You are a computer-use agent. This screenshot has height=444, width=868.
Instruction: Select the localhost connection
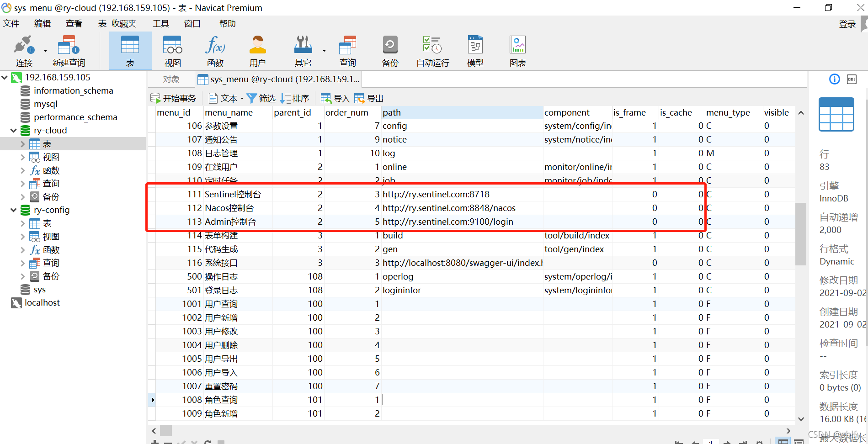(42, 302)
